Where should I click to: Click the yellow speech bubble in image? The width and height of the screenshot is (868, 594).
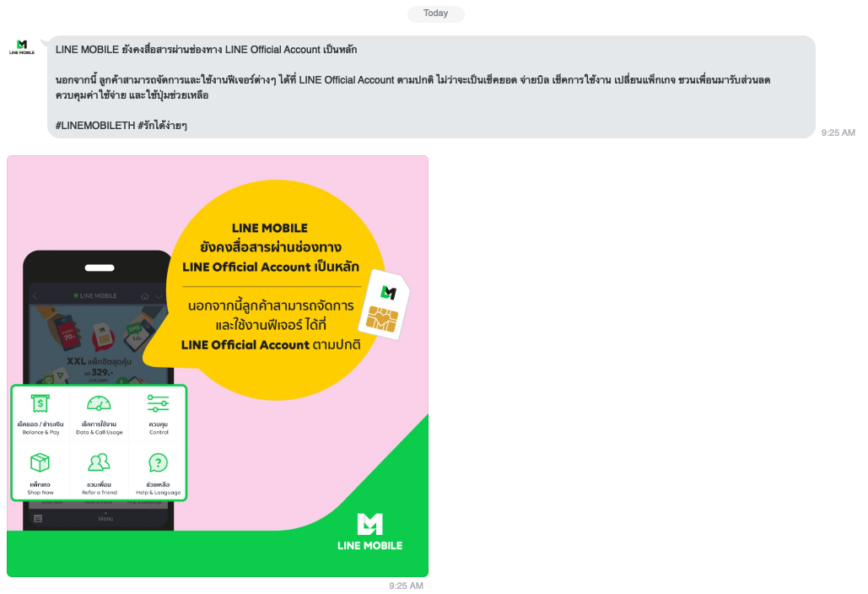point(270,287)
